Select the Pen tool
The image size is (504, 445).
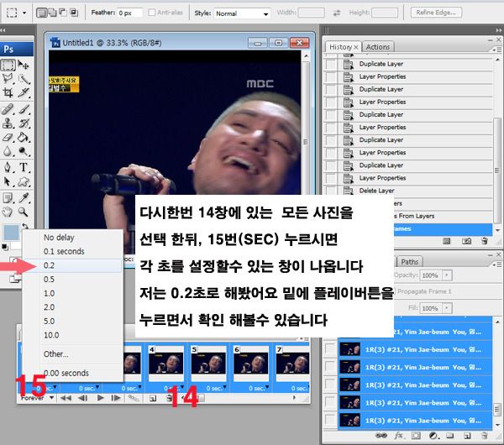(8, 167)
